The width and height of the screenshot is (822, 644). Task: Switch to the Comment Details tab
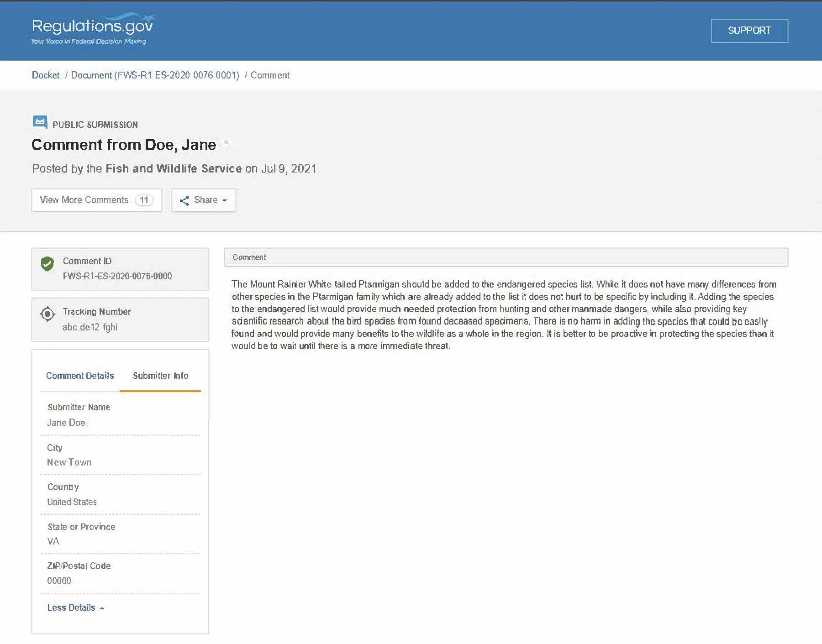[80, 376]
